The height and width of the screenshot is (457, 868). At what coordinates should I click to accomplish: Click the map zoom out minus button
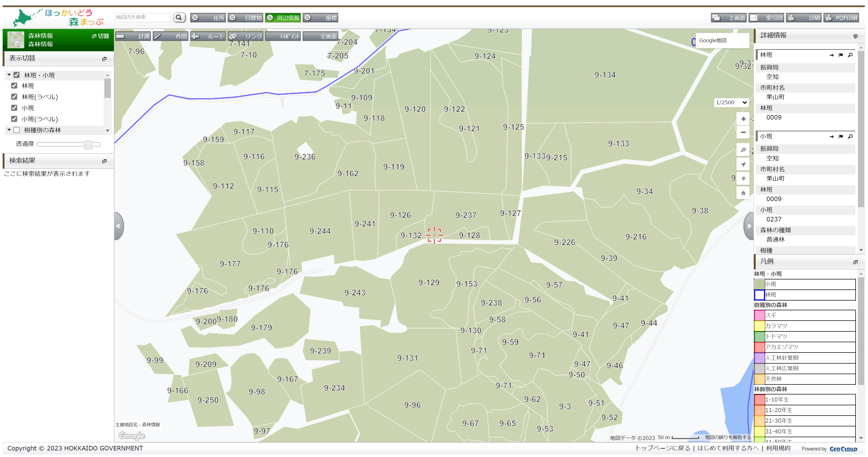[743, 132]
